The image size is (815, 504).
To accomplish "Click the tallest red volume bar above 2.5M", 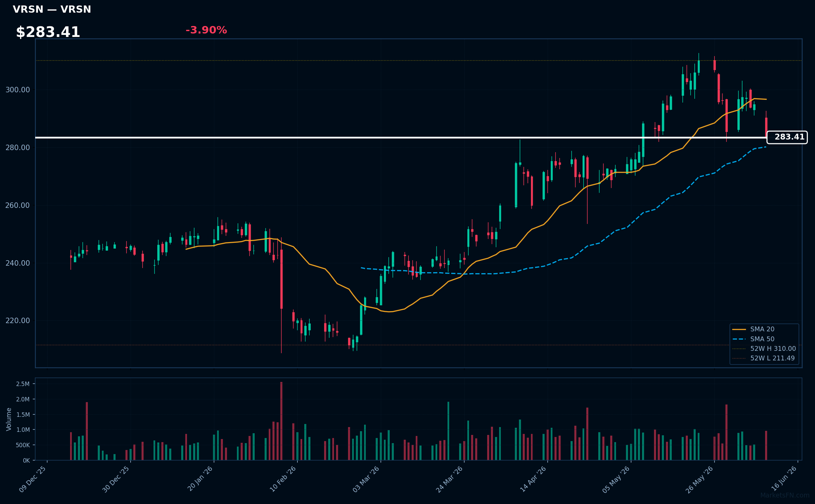I will pyautogui.click(x=281, y=421).
